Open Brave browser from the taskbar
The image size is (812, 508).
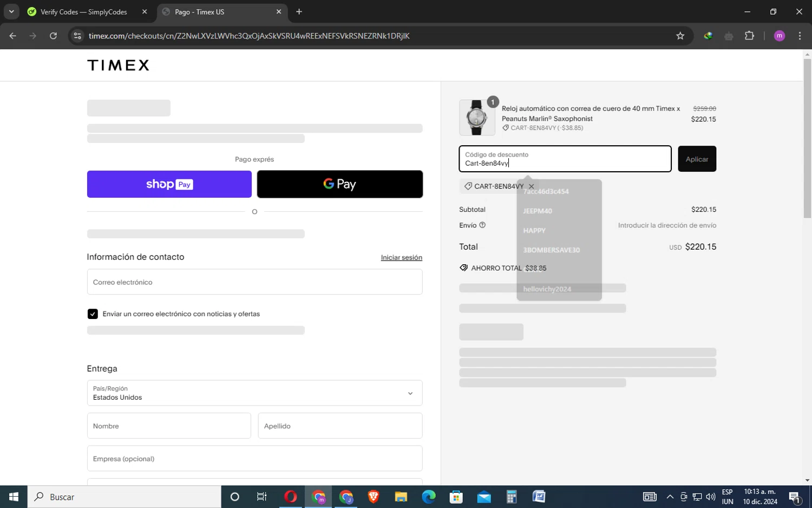[x=374, y=497]
